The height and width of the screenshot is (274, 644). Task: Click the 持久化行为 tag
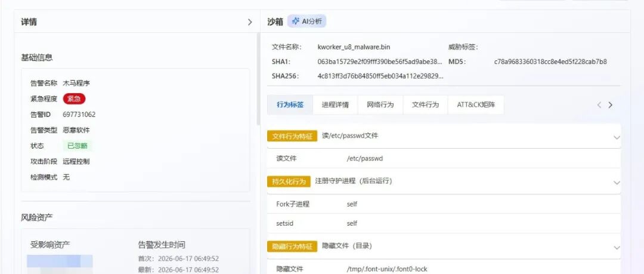click(x=289, y=181)
